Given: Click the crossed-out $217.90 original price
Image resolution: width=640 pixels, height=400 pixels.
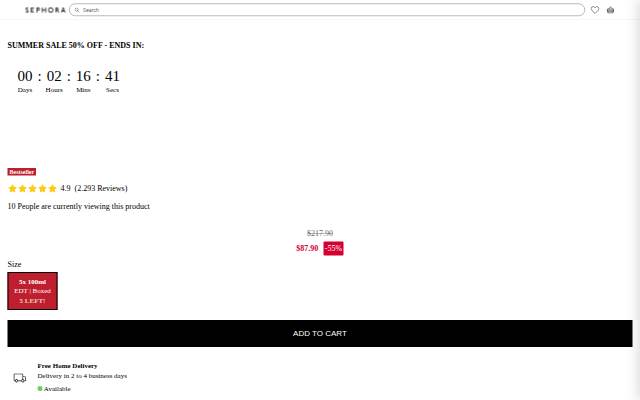Looking at the screenshot, I should 320,233.
